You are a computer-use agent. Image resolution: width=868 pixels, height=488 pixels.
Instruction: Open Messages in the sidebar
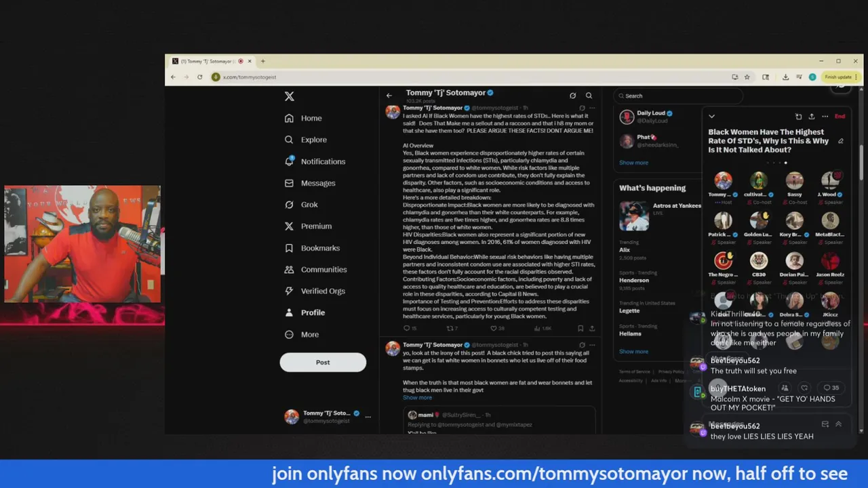[310, 183]
